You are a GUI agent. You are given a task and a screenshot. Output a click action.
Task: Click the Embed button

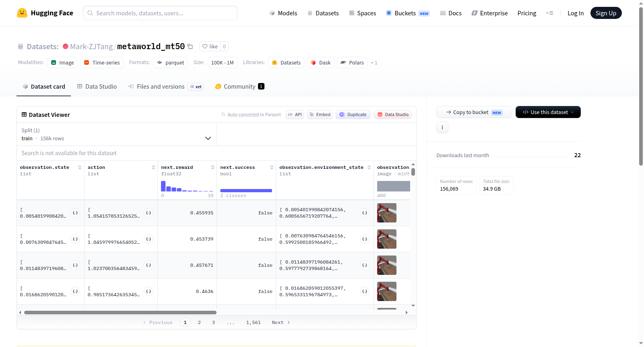point(320,114)
